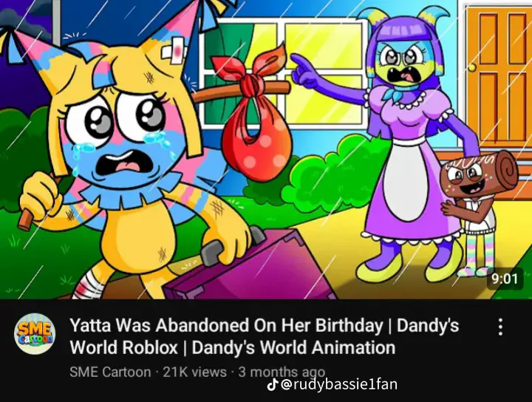Click the 9:01 duration badge
The height and width of the screenshot is (402, 532).
tap(505, 279)
